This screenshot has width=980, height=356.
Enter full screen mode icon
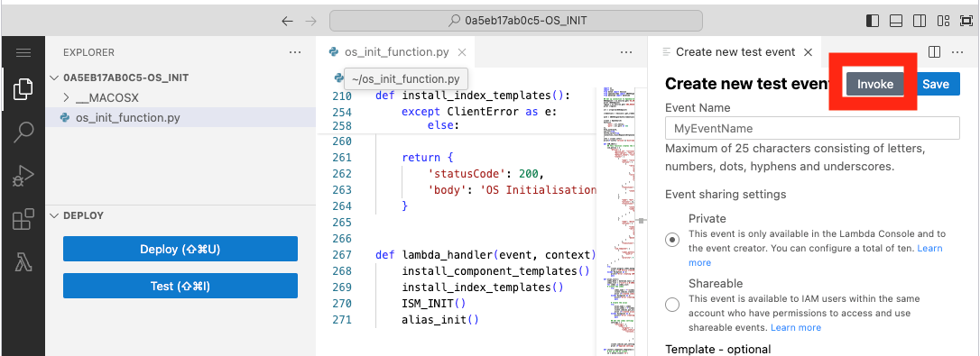(966, 21)
